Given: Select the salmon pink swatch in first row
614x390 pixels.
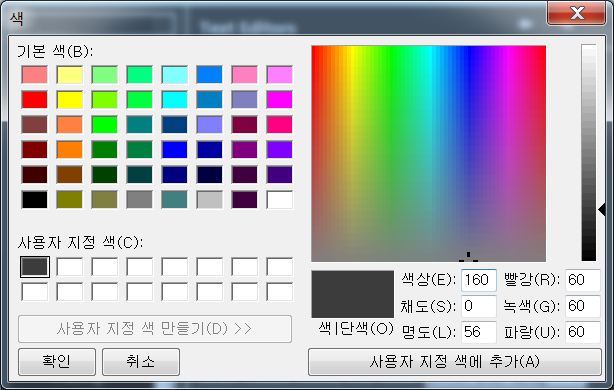Looking at the screenshot, I should [35, 75].
